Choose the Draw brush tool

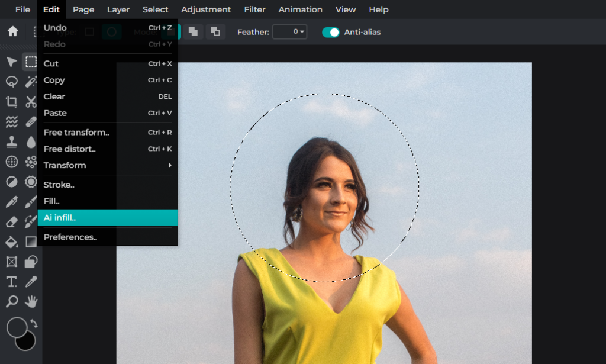(x=31, y=202)
